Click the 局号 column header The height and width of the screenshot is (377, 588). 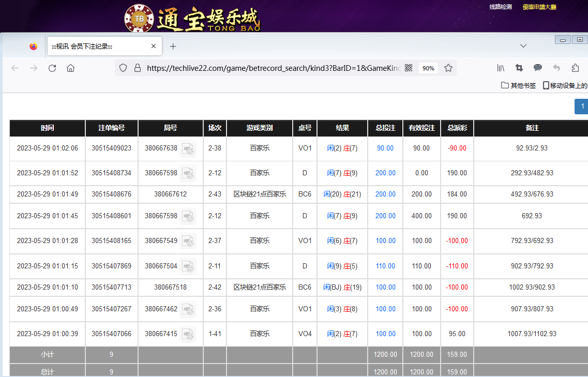pyautogui.click(x=170, y=128)
